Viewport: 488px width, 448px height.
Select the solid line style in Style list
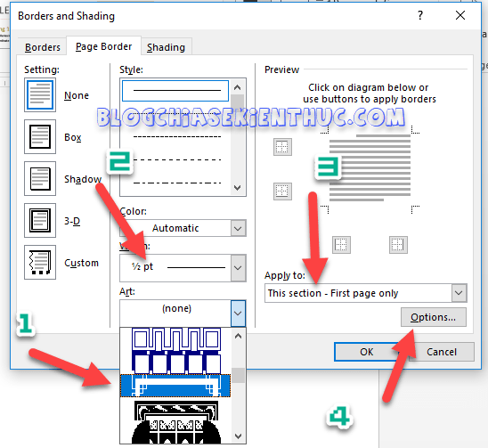click(175, 91)
